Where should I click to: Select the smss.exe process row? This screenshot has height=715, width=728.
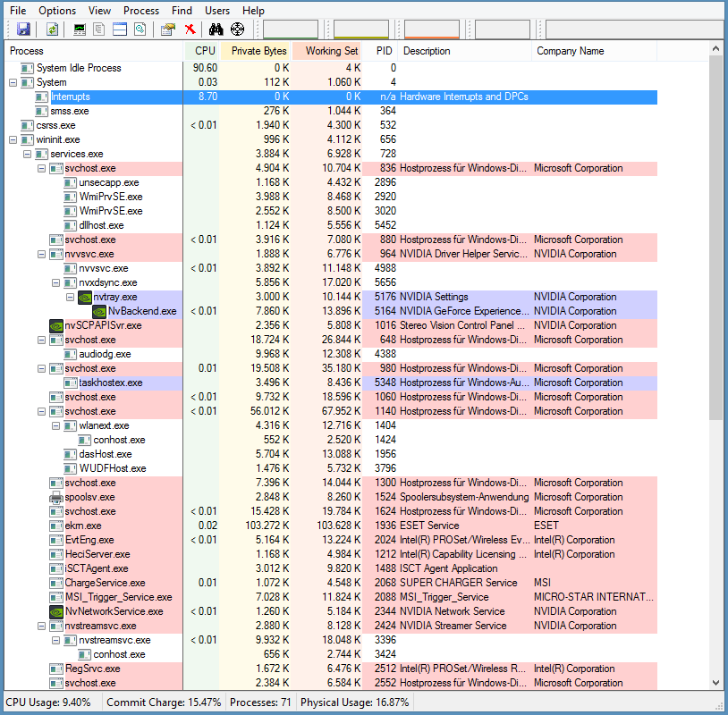[x=331, y=112]
